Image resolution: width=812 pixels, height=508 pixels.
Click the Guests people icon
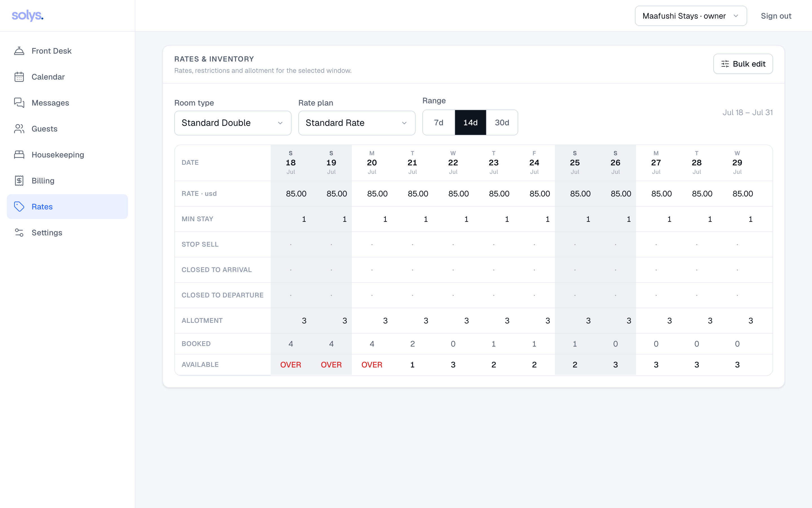pyautogui.click(x=19, y=129)
